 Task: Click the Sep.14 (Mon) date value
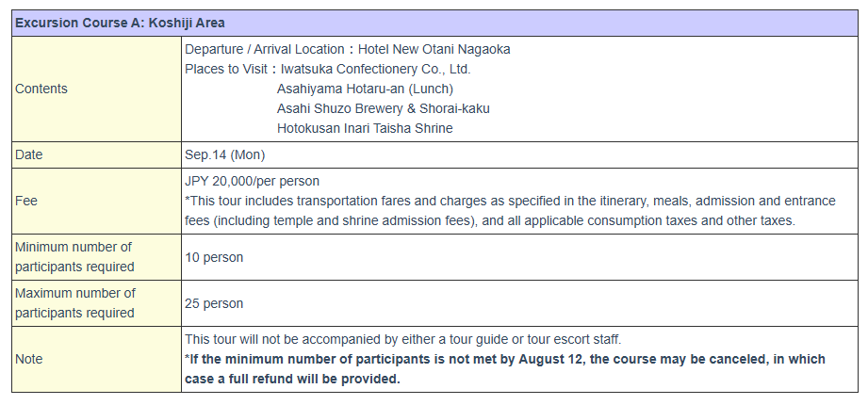(224, 154)
